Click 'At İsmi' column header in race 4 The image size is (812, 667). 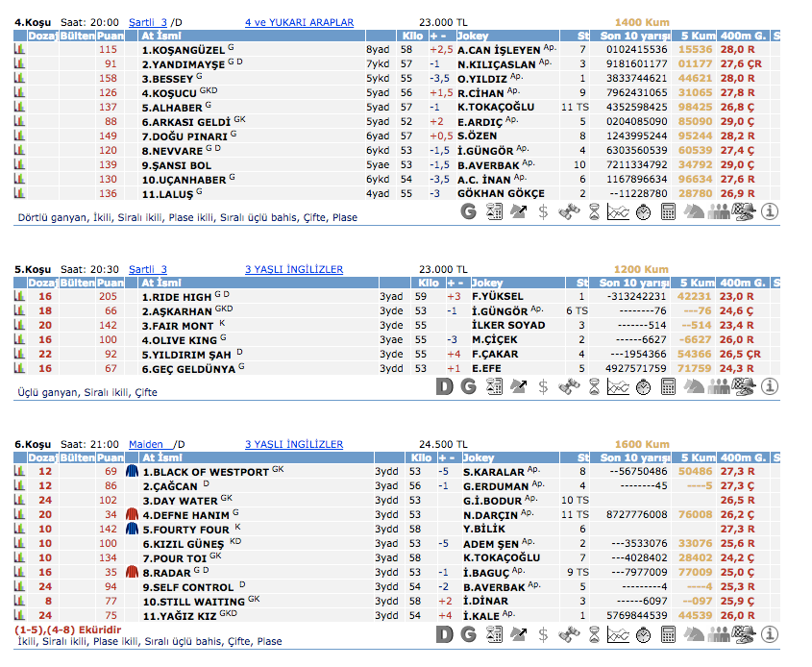pos(160,36)
